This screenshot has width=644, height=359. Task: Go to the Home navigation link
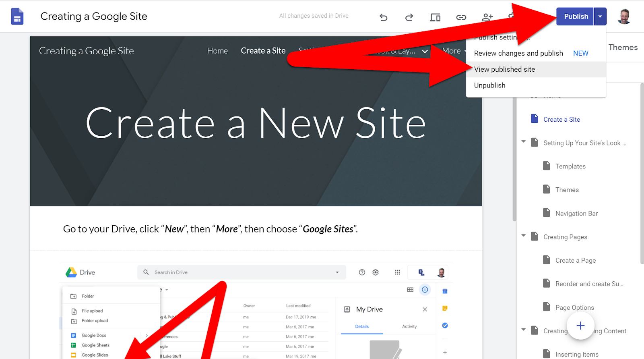[217, 51]
